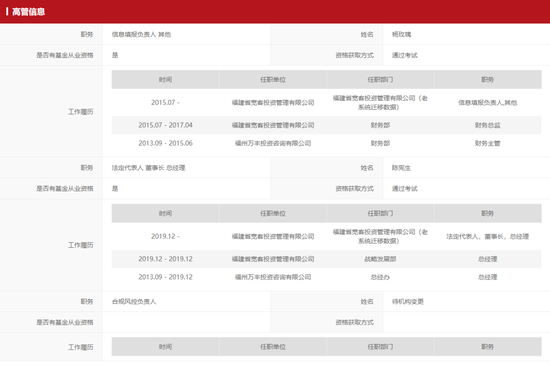Viewport: 550px width, 372px height.
Task: Click 福建省宽客投资管理有限公司 in the 2015.07 - row
Action: point(273,102)
